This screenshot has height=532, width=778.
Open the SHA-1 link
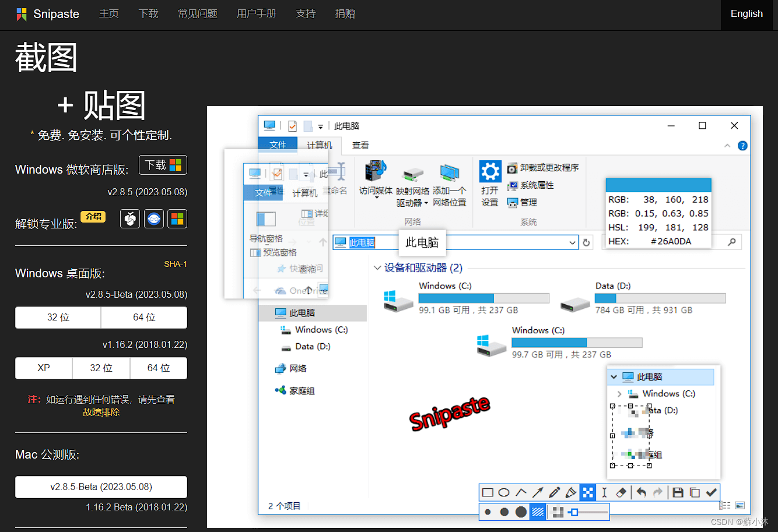(x=176, y=265)
